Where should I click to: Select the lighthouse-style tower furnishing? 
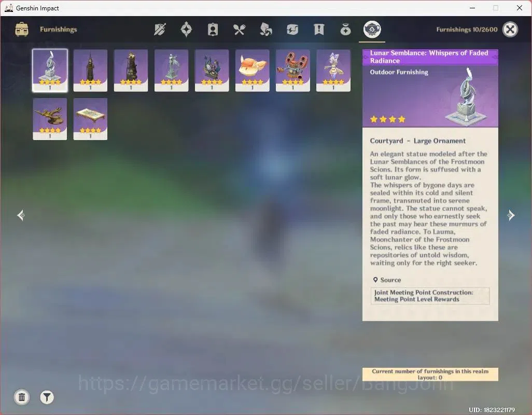[131, 70]
